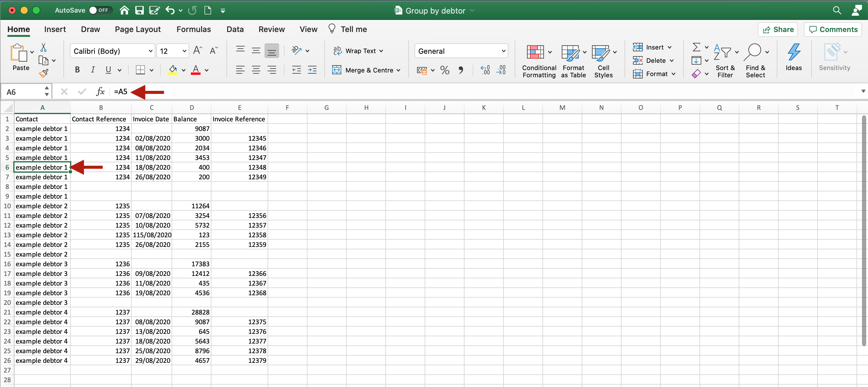Apply the yellow fill colour

173,70
